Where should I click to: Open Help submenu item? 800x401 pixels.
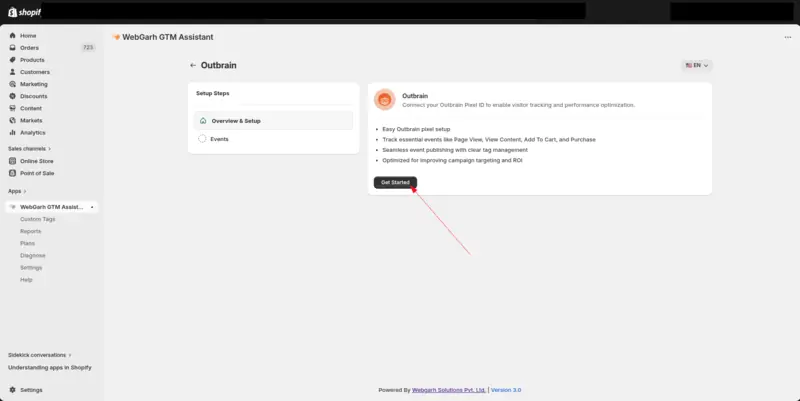[x=26, y=280]
